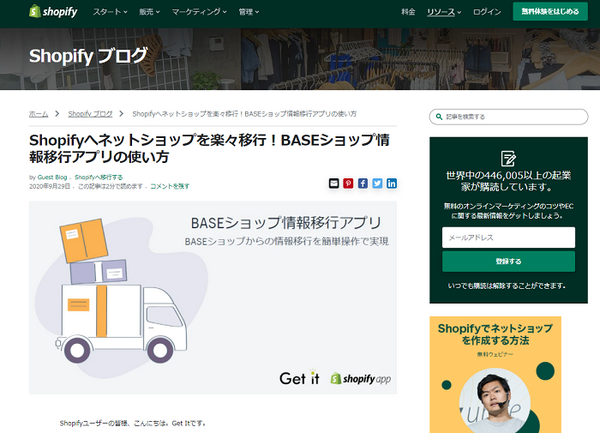Go to the 料金 pricing page
Viewport: 600px width, 433px height.
(408, 12)
